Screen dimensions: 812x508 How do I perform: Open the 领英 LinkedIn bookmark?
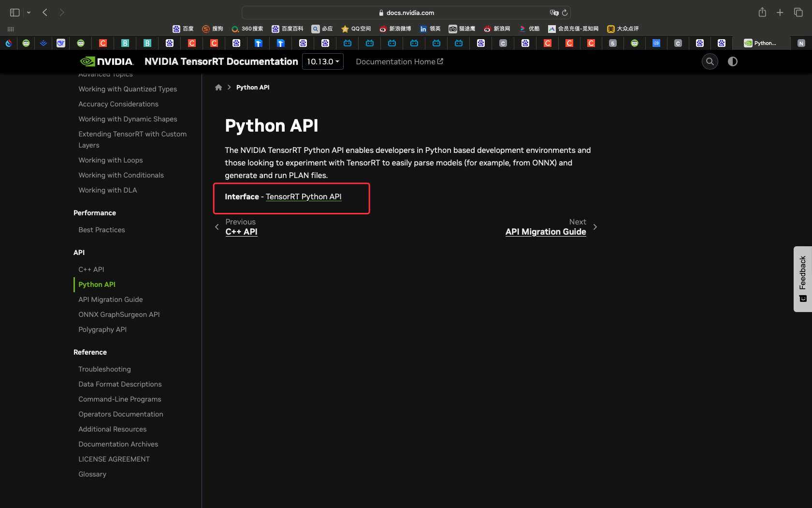(x=429, y=29)
